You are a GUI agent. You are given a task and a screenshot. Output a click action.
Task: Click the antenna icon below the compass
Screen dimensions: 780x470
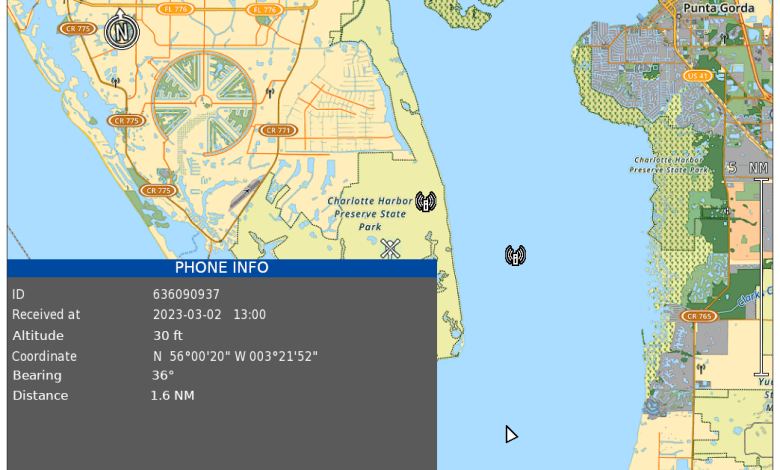point(115,82)
